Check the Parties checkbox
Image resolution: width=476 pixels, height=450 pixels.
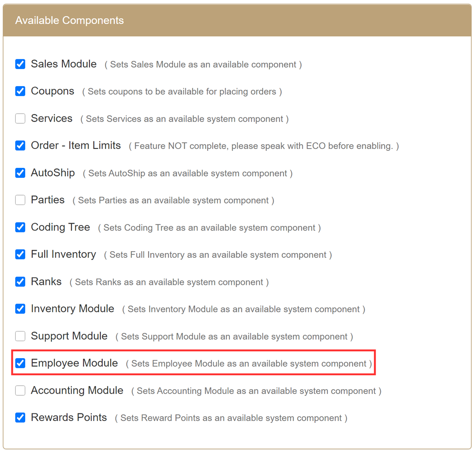(x=20, y=200)
